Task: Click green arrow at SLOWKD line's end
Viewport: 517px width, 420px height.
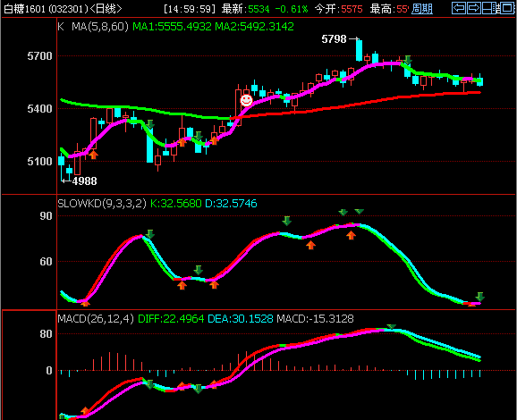Action: coord(480,296)
